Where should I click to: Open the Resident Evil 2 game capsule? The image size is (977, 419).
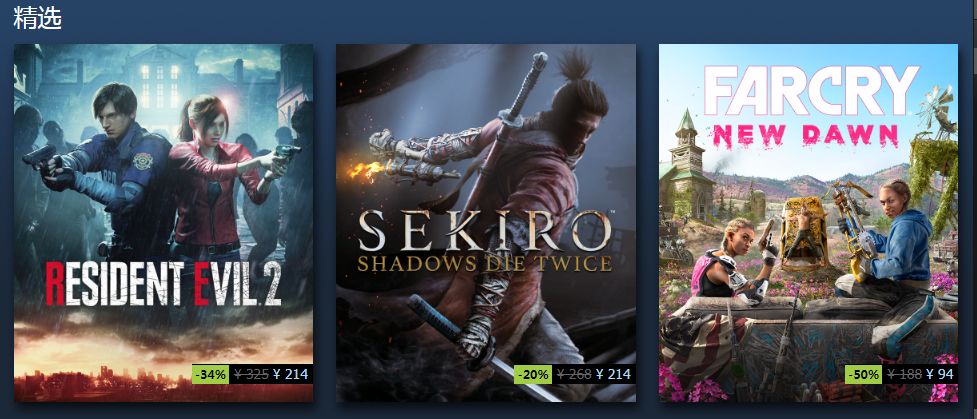(163, 223)
